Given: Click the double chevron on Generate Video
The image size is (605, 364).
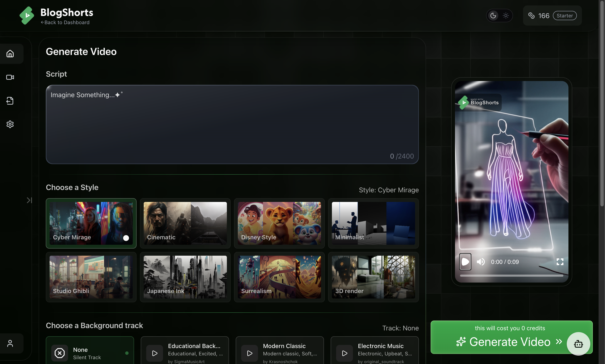Looking at the screenshot, I should click(559, 342).
